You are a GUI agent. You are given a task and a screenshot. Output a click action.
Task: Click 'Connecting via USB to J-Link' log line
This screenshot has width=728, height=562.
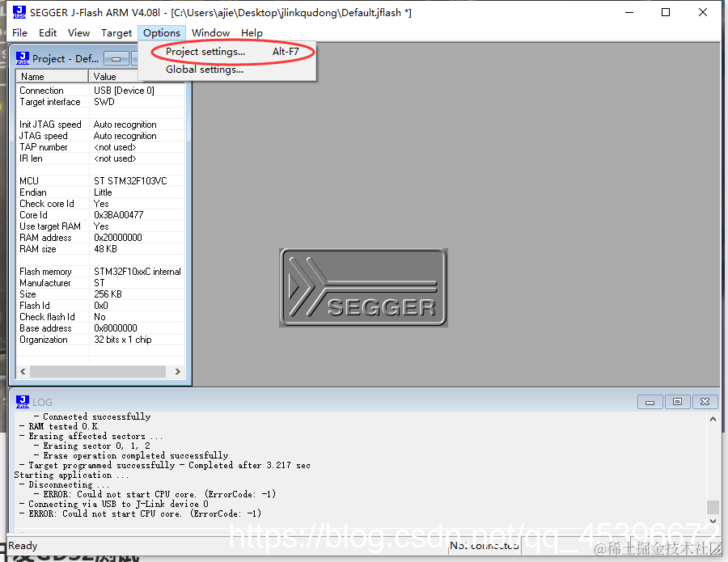(114, 504)
